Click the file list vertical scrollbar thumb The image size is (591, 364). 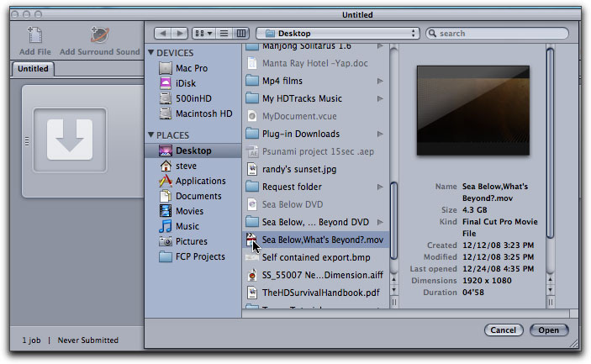pos(394,221)
